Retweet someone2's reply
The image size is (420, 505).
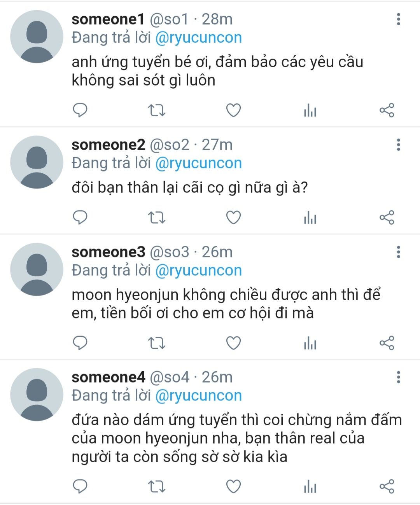pos(157,218)
